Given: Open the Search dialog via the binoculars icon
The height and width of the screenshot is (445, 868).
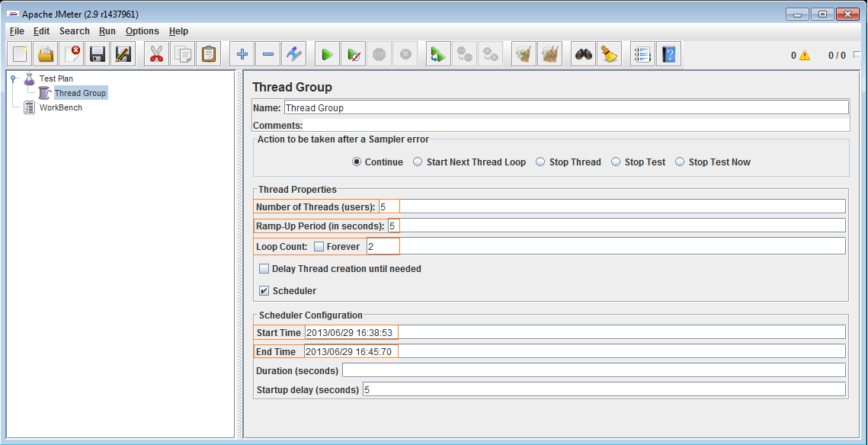Looking at the screenshot, I should (x=583, y=53).
